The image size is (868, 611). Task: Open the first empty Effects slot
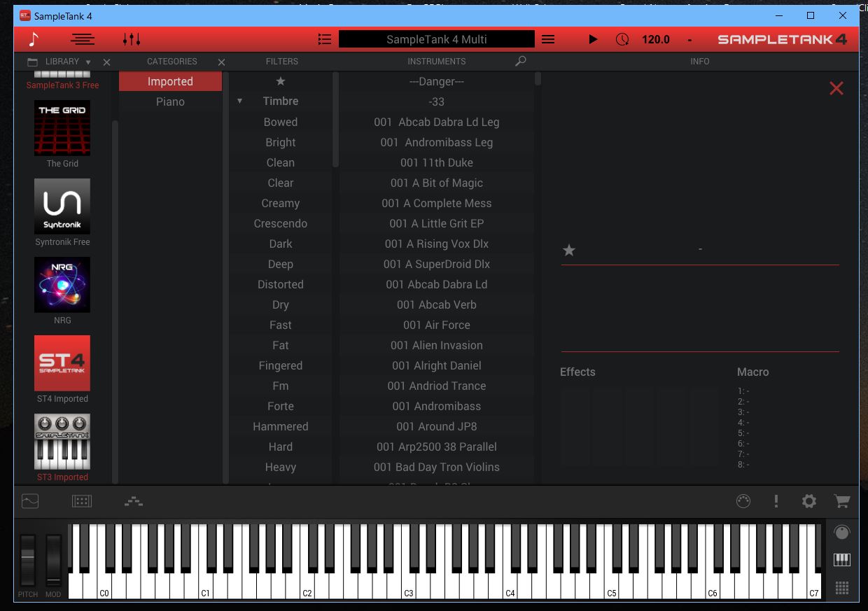point(574,427)
